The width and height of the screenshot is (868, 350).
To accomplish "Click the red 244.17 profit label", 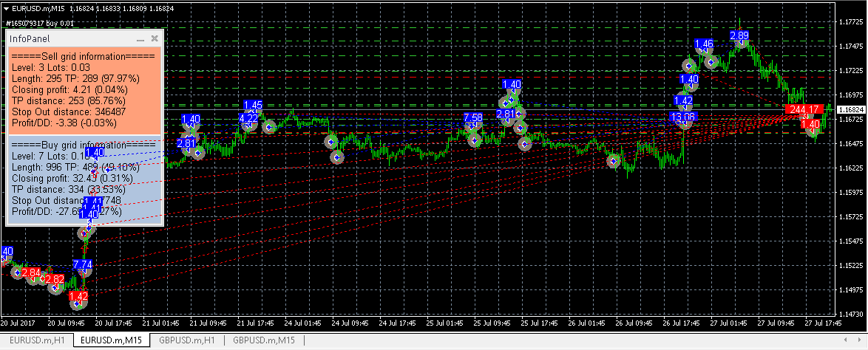I will [x=804, y=109].
